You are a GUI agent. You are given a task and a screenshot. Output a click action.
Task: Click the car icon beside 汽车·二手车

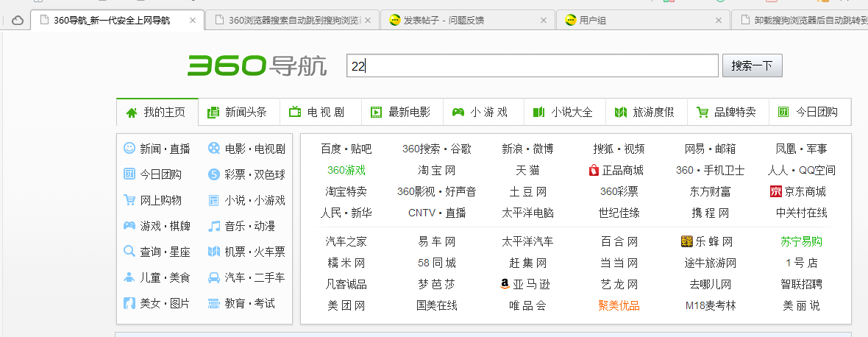click(x=213, y=277)
